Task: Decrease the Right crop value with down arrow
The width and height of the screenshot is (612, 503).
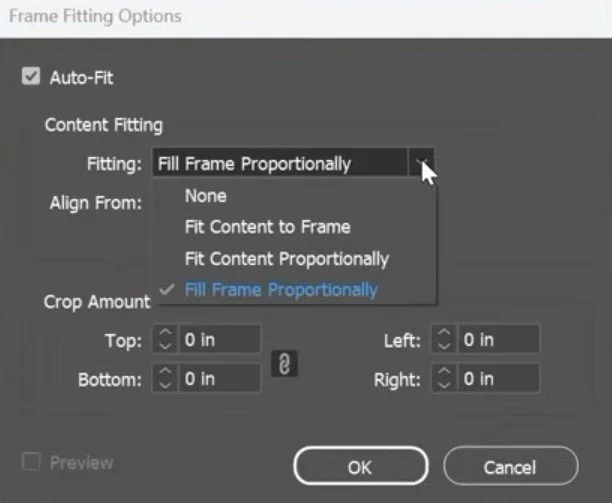Action: (x=444, y=385)
